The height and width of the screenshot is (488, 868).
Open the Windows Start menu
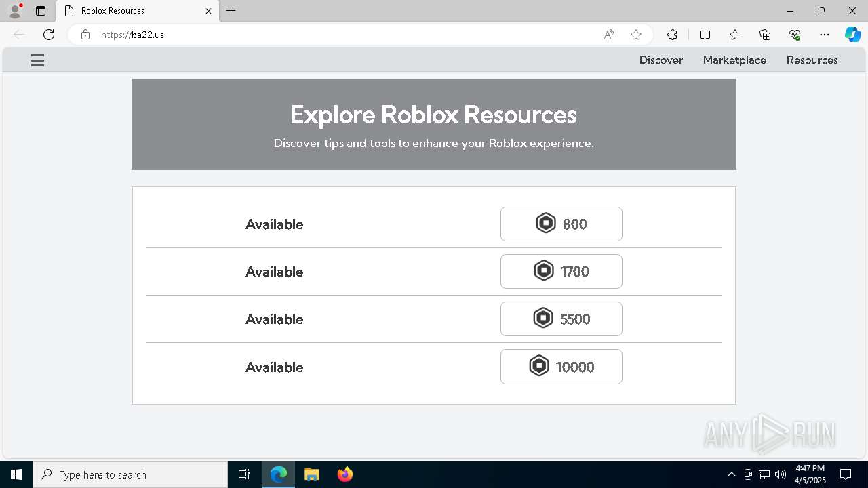pos(16,474)
